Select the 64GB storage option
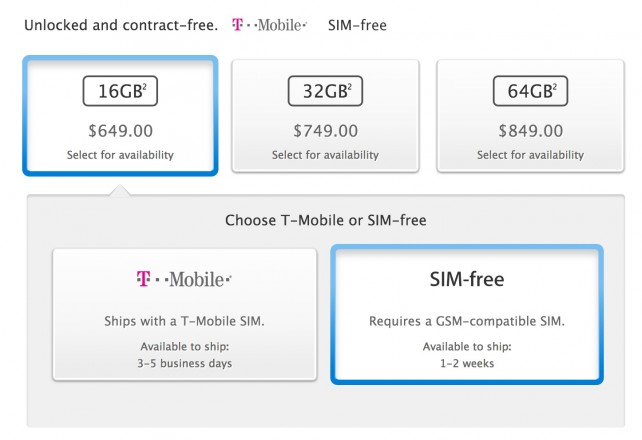642x440 pixels. [530, 116]
